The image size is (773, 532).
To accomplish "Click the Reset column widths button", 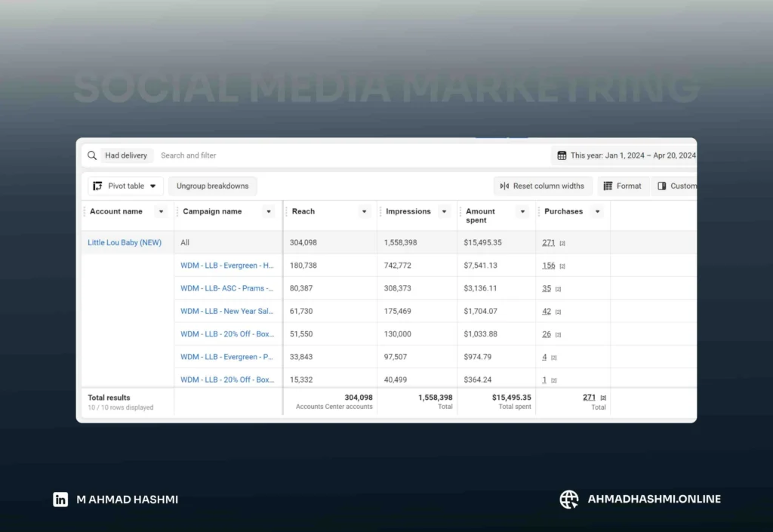I will pos(542,186).
